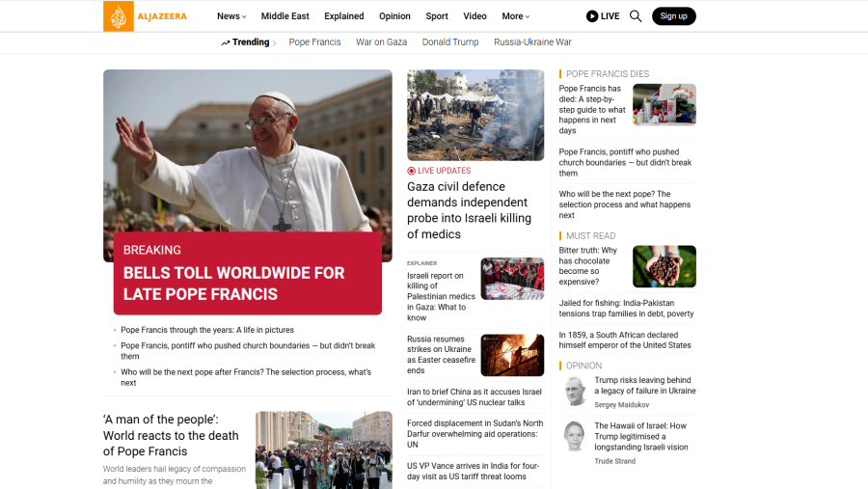Select the Russia-Ukraine War trending topic
The width and height of the screenshot is (868, 489).
tap(532, 42)
